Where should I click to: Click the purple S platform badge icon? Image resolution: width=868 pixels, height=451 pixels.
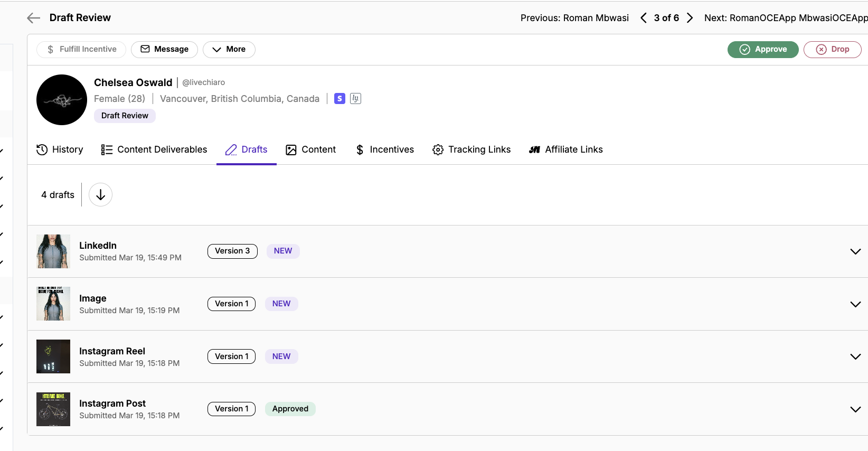coord(339,99)
